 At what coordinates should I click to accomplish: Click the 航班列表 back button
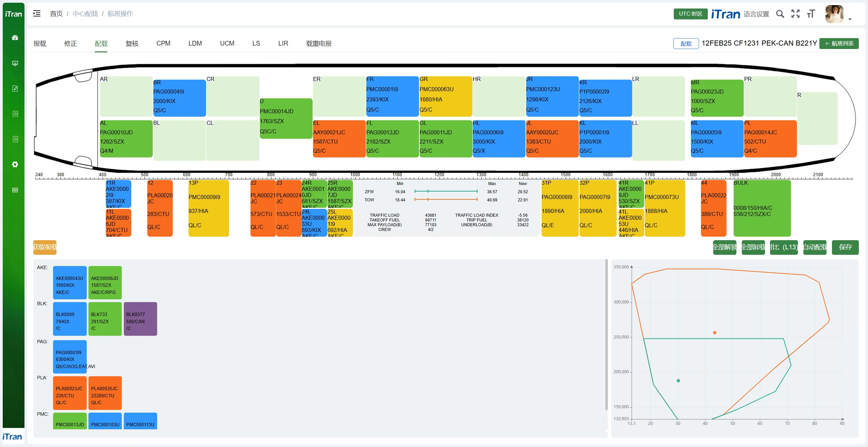pyautogui.click(x=839, y=44)
